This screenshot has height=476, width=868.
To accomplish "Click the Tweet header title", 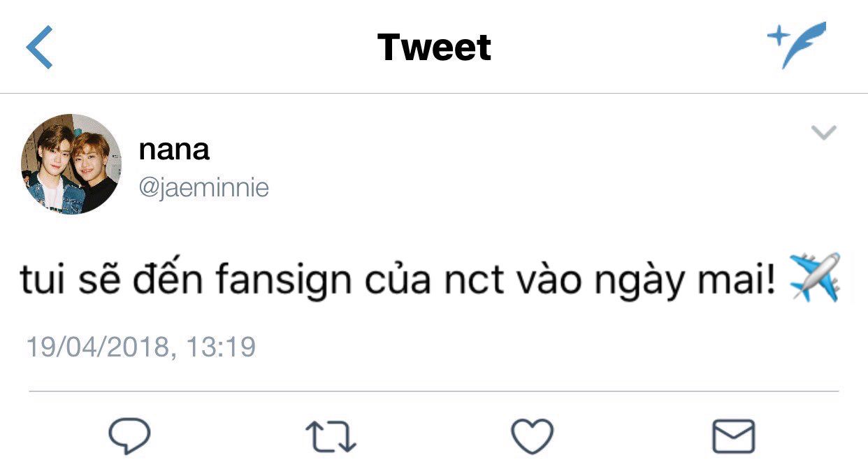I will (x=434, y=48).
